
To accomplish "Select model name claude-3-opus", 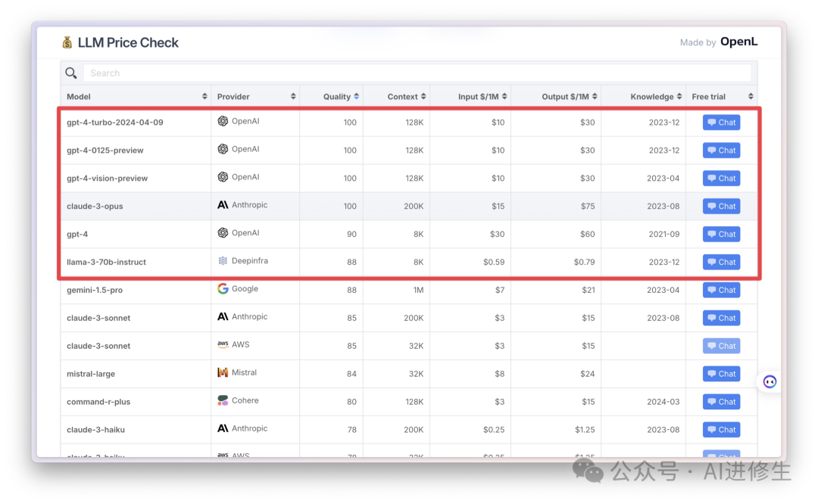I will [95, 207].
